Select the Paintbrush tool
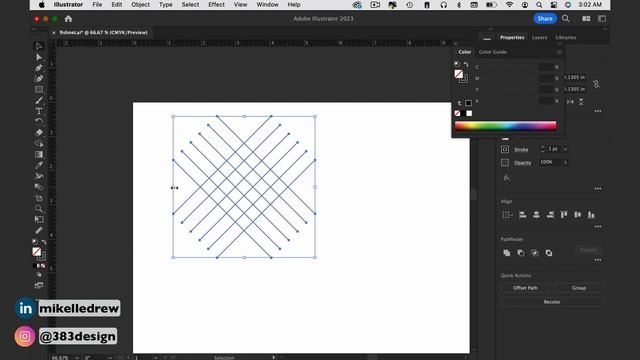 (x=39, y=100)
